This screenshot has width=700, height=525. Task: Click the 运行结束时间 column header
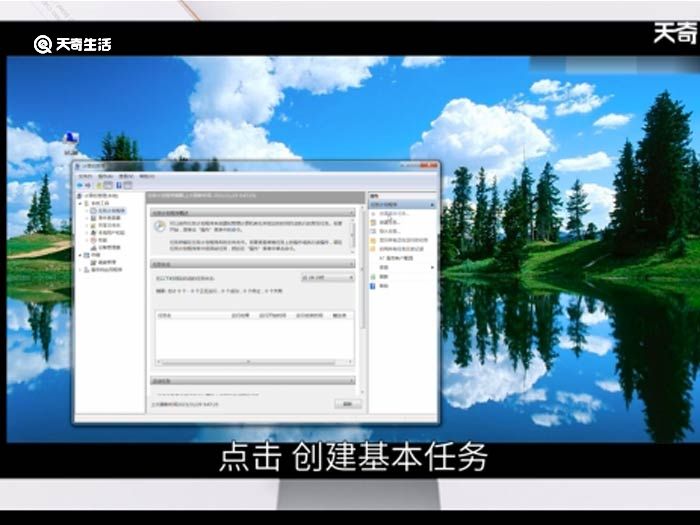(309, 316)
